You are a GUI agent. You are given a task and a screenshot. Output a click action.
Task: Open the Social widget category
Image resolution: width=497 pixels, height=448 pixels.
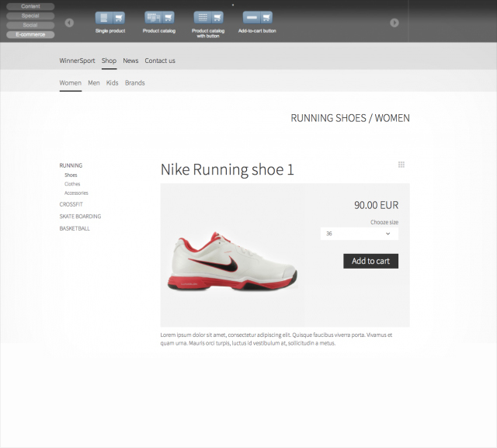(x=30, y=25)
